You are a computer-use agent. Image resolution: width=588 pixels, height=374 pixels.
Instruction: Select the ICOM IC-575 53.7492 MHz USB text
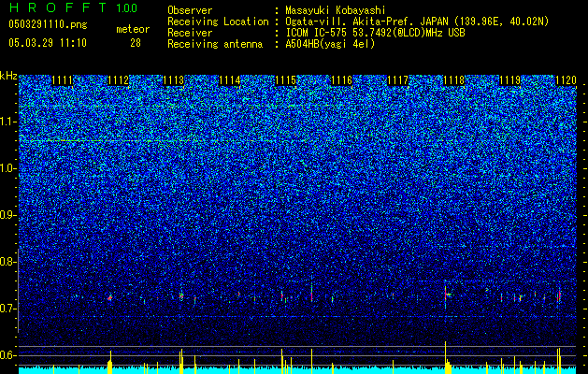click(376, 33)
